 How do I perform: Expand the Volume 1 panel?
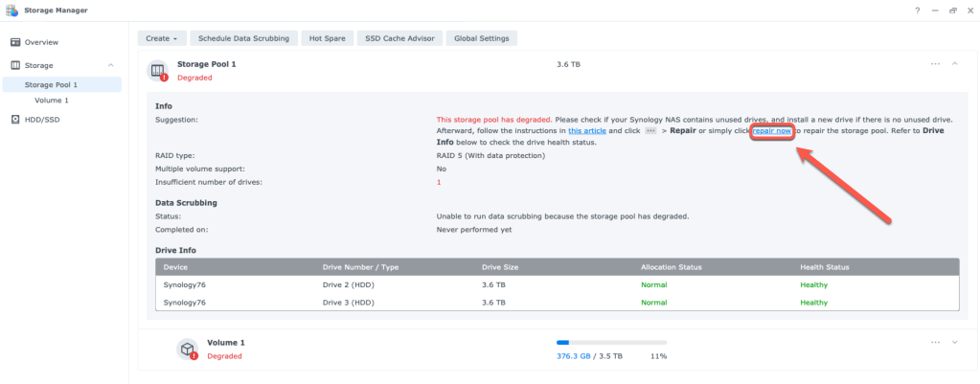click(954, 343)
